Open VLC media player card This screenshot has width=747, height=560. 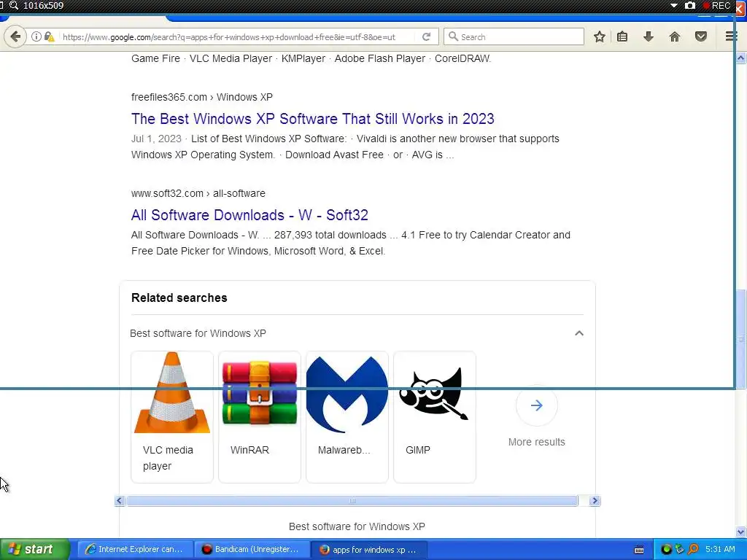(x=172, y=416)
